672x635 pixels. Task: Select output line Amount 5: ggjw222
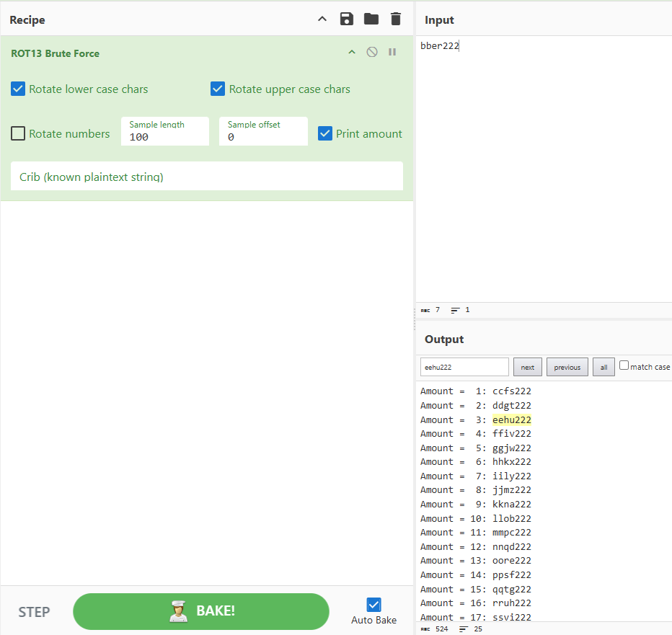[x=475, y=448]
